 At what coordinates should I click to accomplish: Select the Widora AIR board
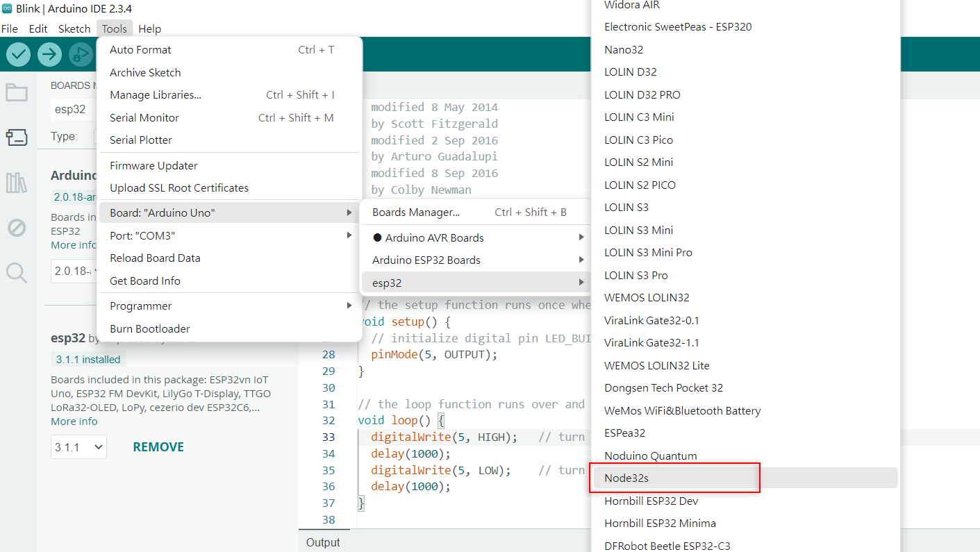744,6
